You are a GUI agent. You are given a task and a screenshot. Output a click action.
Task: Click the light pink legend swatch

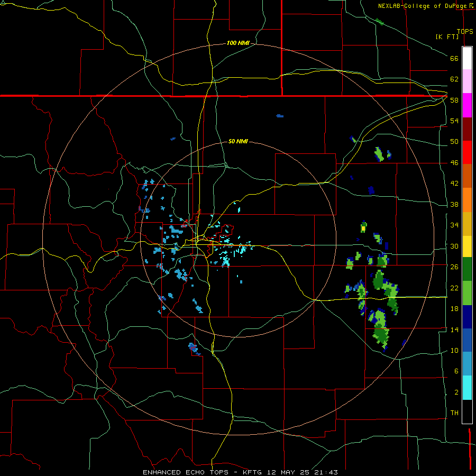pyautogui.click(x=467, y=81)
